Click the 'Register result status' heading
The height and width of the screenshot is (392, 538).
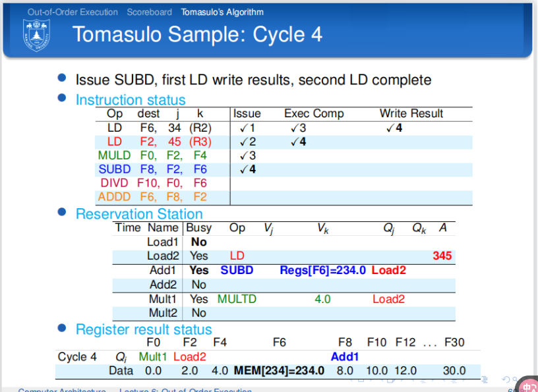[x=144, y=329]
